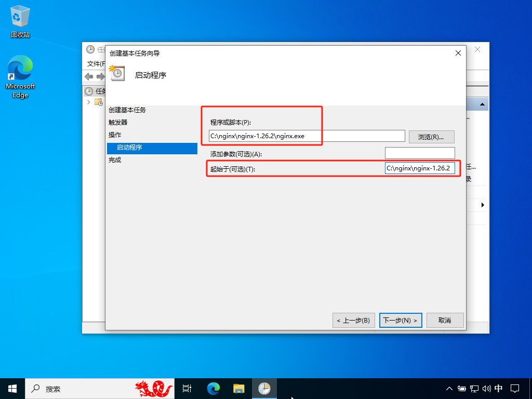Click the 上一步(B) back button
The image size is (532, 399).
(353, 320)
